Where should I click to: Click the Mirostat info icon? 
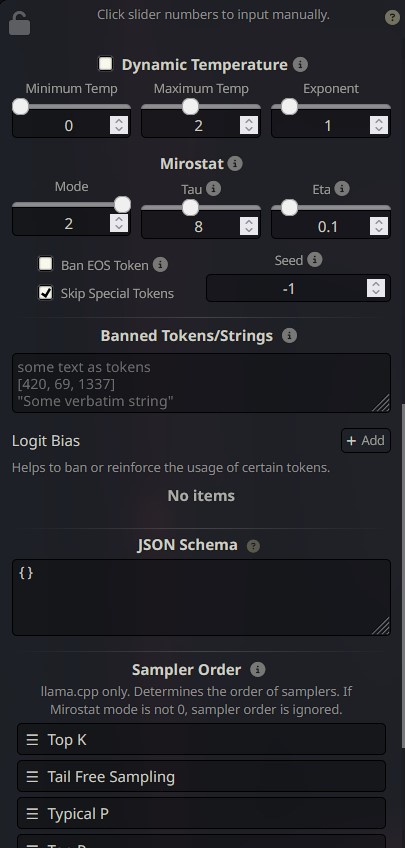(235, 163)
